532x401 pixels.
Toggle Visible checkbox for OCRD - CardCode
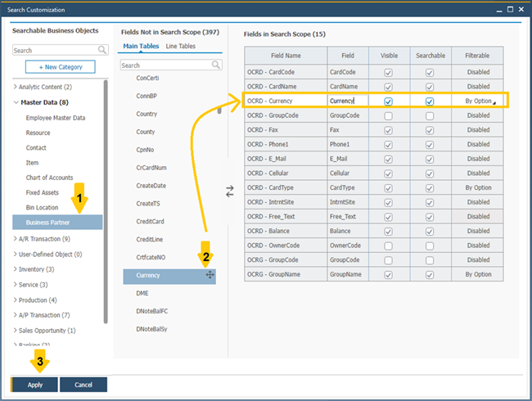coord(389,73)
